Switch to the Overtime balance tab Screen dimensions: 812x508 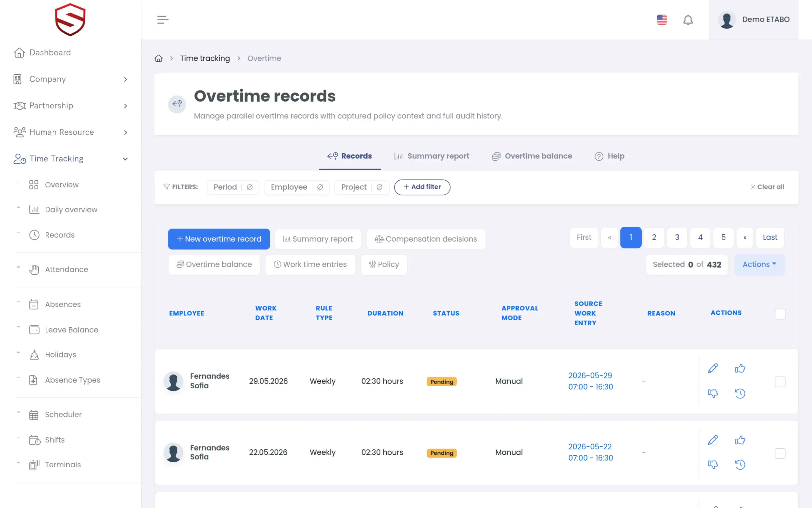coord(532,156)
